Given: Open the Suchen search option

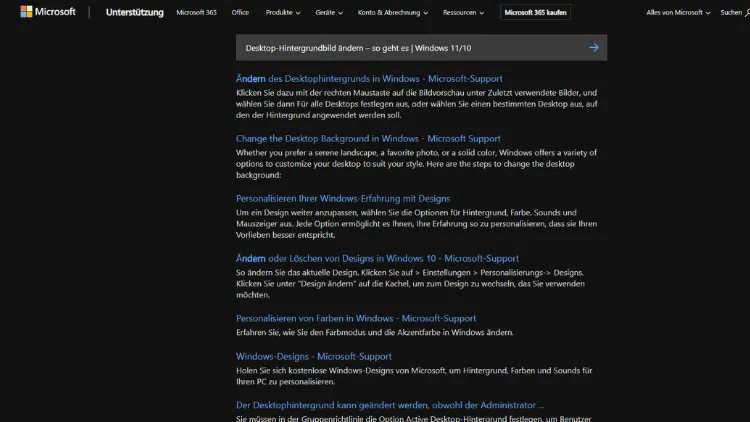Looking at the screenshot, I should [x=735, y=12].
